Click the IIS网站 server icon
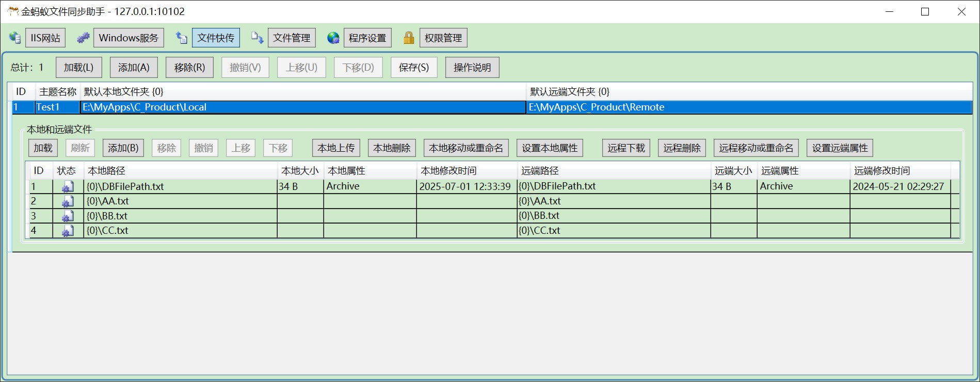Screen dimensions: 980x382 point(15,38)
